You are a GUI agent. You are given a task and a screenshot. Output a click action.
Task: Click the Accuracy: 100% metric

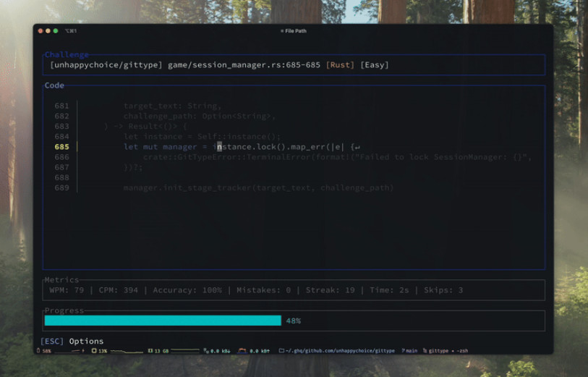[187, 290]
